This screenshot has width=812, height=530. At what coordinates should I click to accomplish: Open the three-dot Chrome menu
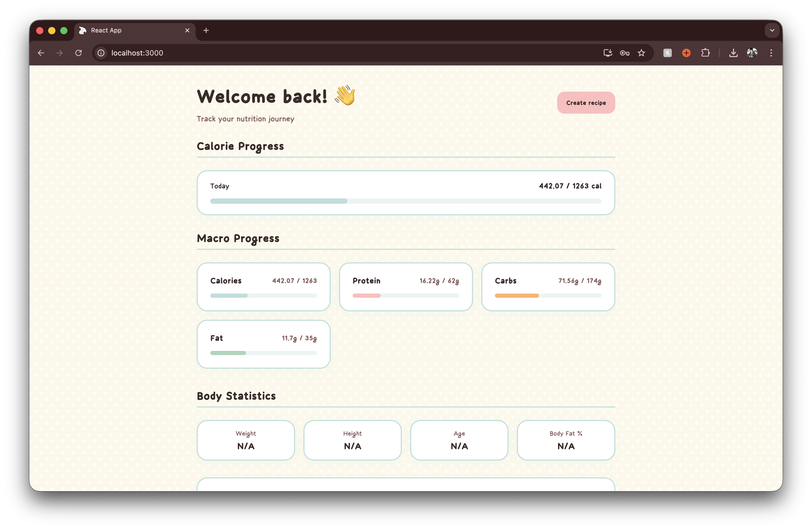[771, 53]
